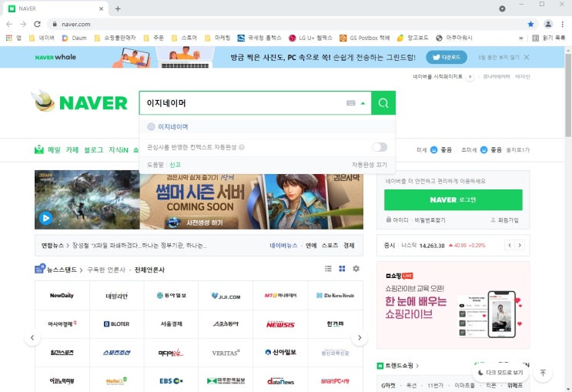Click the browser back arrow
This screenshot has height=392, width=572.
(9, 24)
